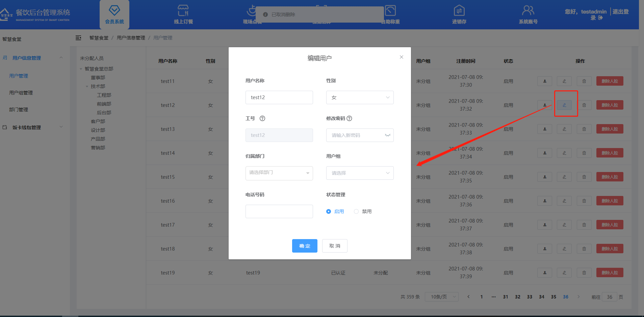Click the 确定 confirm button

coord(304,246)
